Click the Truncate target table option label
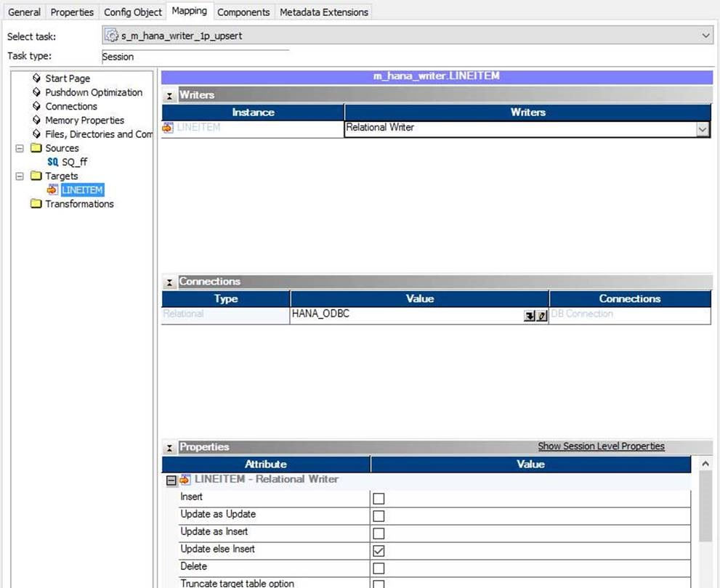The width and height of the screenshot is (720, 588). pyautogui.click(x=238, y=584)
